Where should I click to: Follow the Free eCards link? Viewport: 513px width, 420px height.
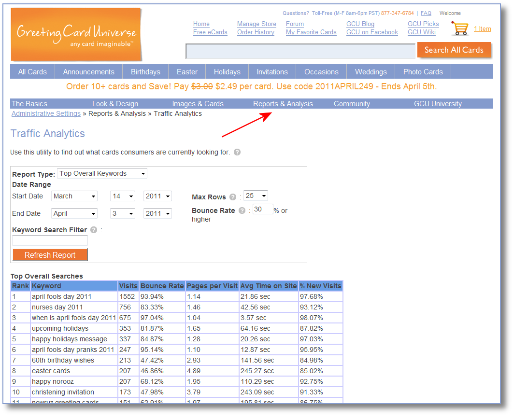tap(210, 32)
